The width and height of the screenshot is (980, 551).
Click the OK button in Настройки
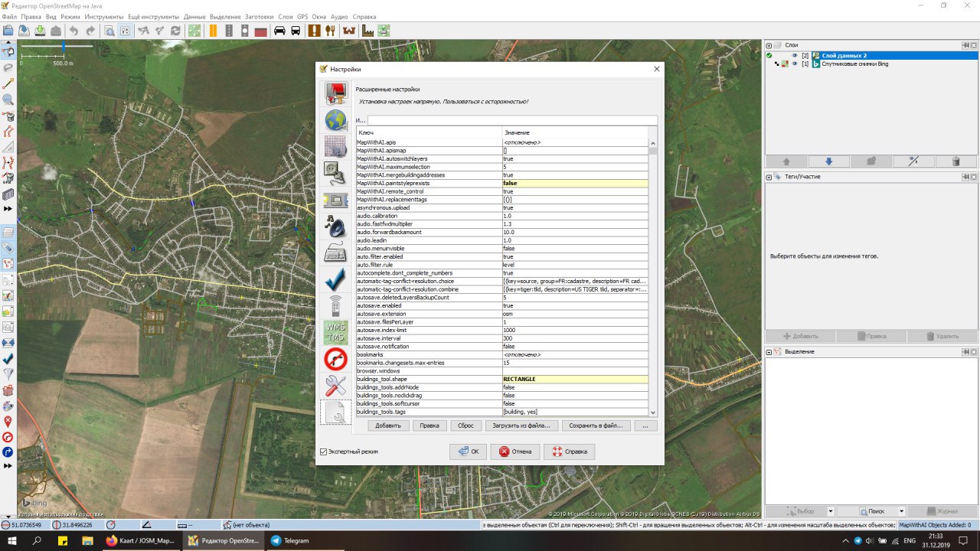(x=468, y=452)
